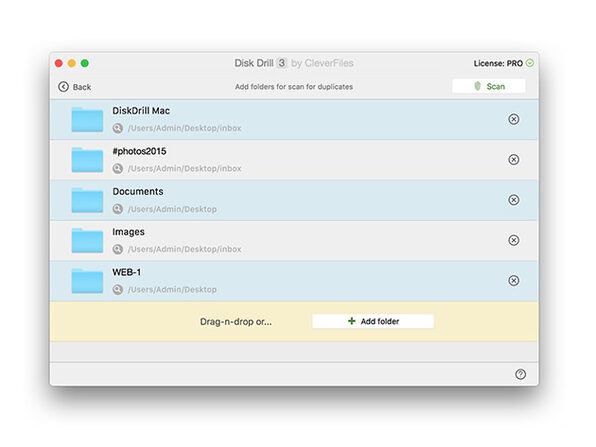Click the WEB-1 folder name
This screenshot has width=596, height=447.
point(127,272)
